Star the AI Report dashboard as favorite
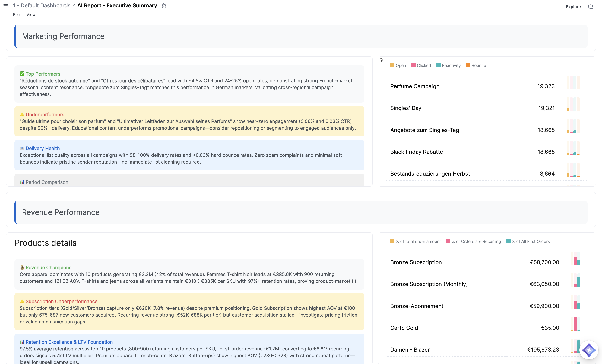Screen dimensions: 602x364 (164, 5)
